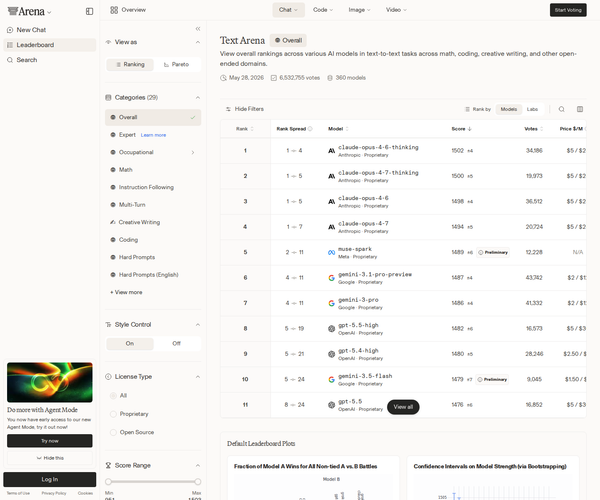Select the Open Source license radio button

[113, 432]
